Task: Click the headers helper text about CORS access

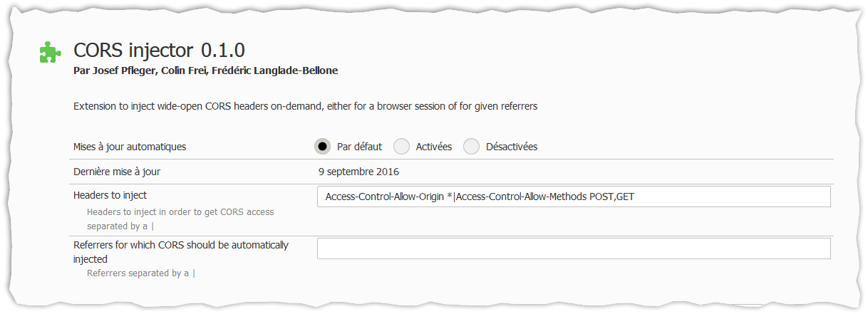Action: point(180,212)
